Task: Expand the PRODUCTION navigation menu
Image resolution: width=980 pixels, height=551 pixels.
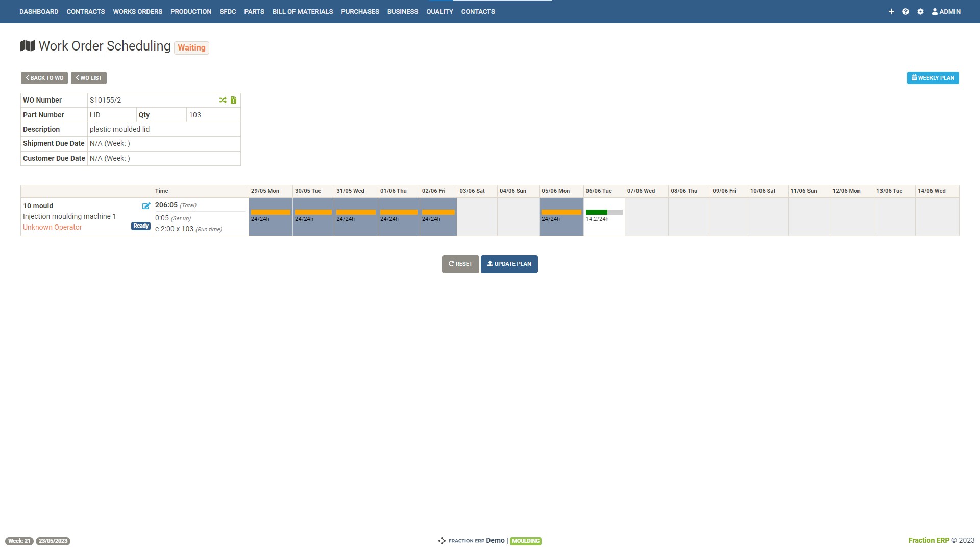Action: tap(191, 11)
